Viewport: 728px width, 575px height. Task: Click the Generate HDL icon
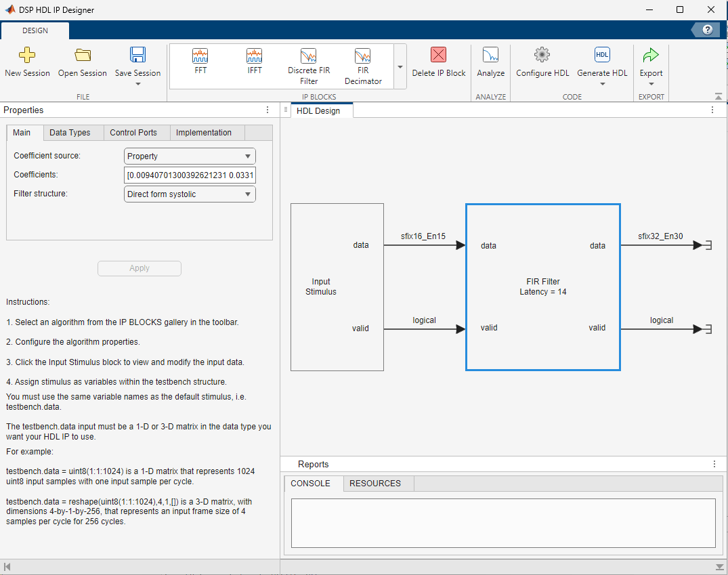[x=601, y=61]
